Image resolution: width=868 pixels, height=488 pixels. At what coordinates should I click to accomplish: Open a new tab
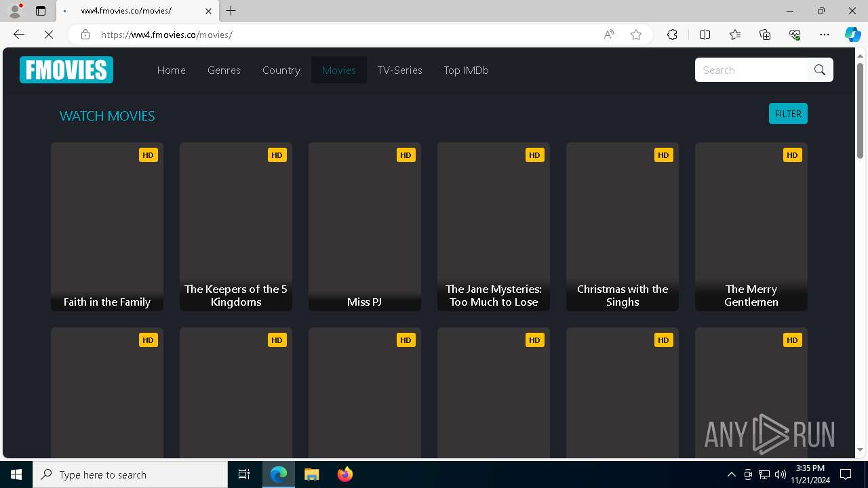(231, 11)
